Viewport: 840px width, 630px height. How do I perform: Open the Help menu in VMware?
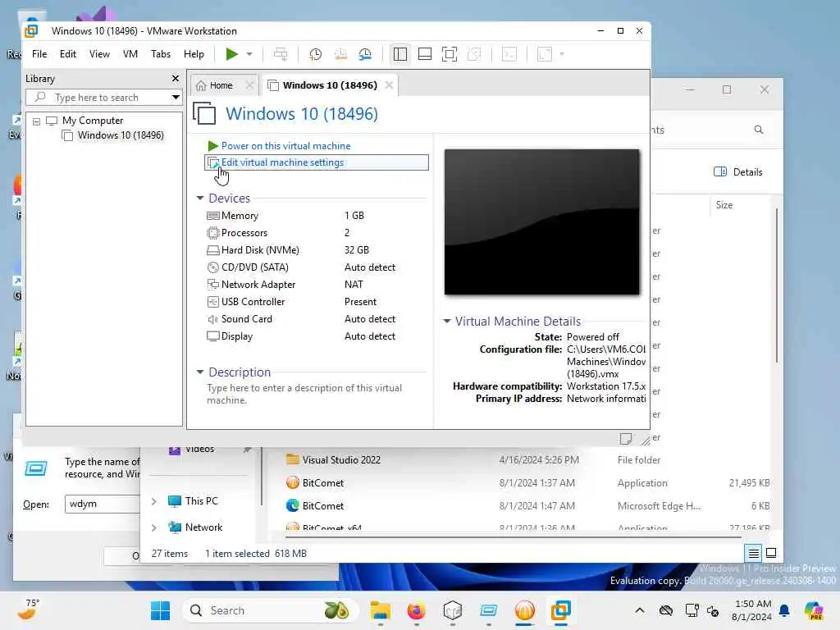pyautogui.click(x=194, y=54)
